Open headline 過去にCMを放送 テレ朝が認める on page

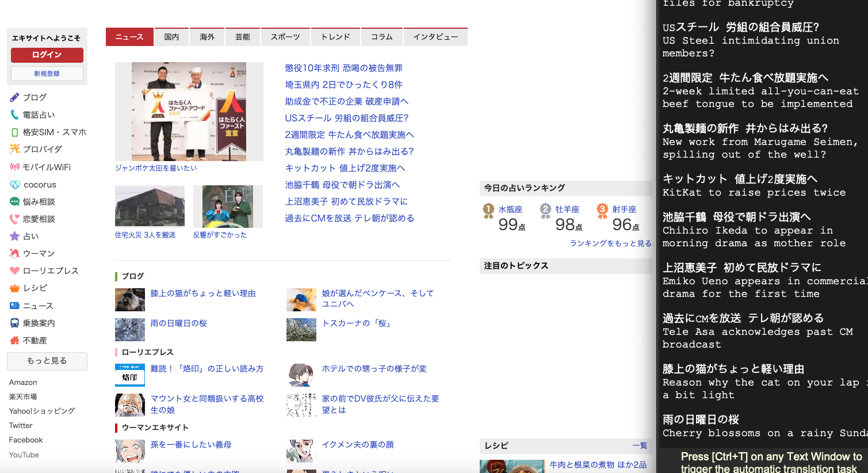pos(350,218)
